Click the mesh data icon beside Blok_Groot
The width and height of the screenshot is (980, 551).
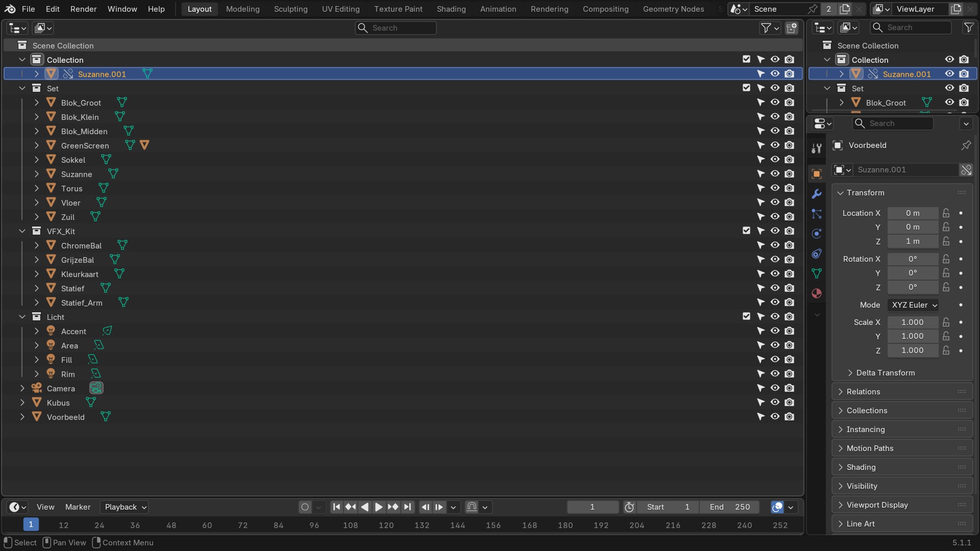[122, 103]
